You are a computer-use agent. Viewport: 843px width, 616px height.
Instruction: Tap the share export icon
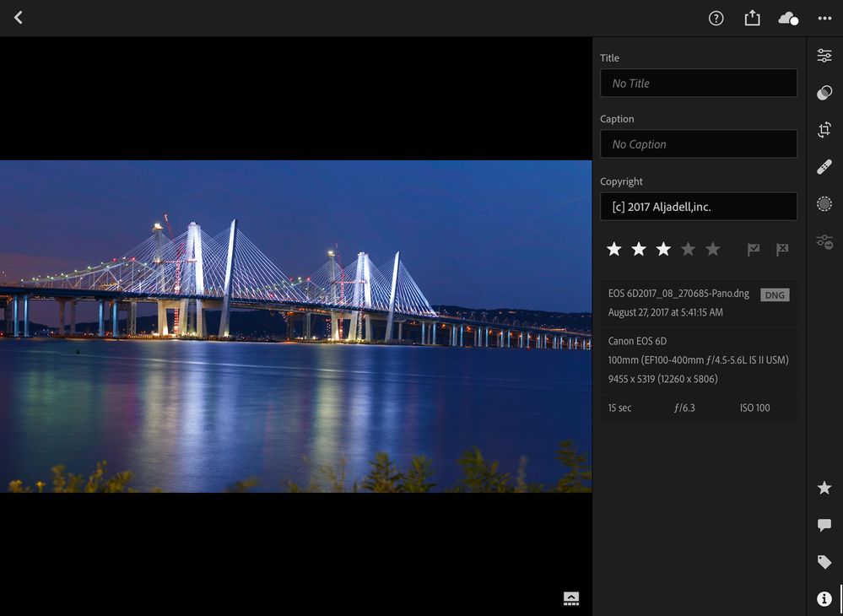pyautogui.click(x=752, y=19)
